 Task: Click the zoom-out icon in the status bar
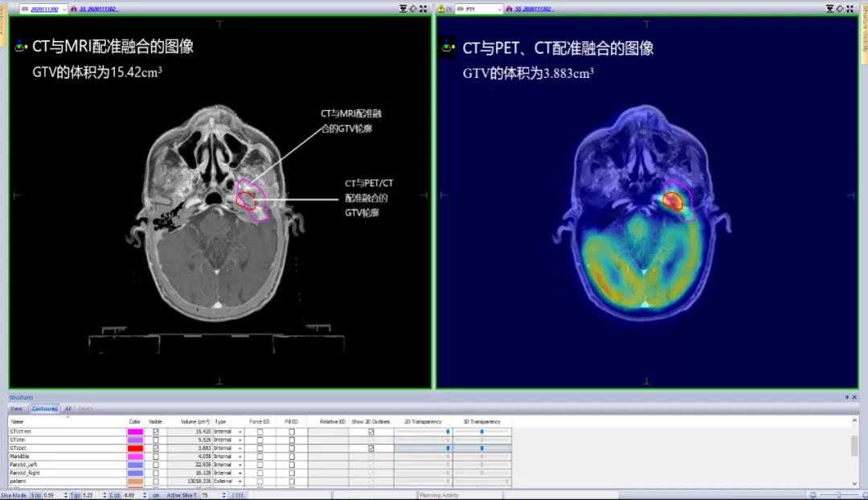point(813,495)
